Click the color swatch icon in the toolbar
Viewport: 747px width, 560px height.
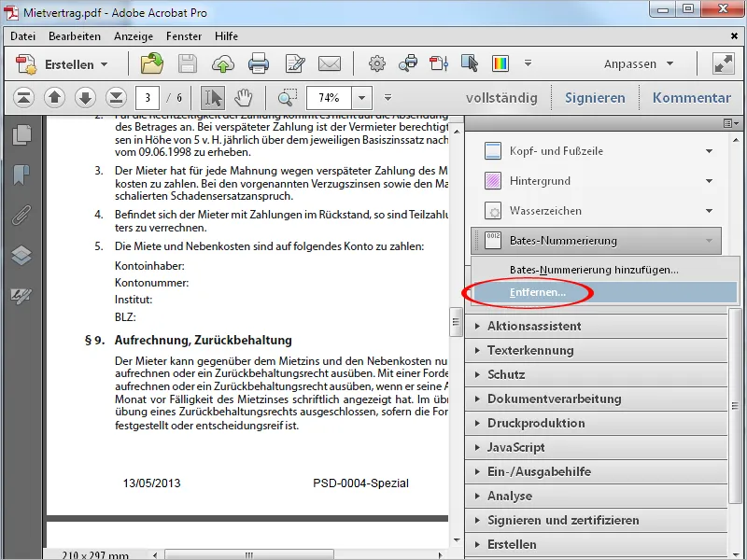click(500, 63)
